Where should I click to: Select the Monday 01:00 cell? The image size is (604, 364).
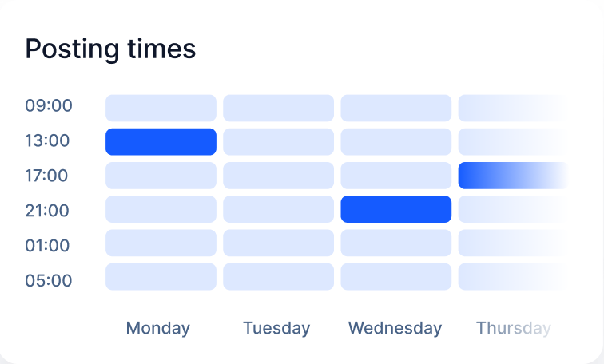(x=161, y=243)
